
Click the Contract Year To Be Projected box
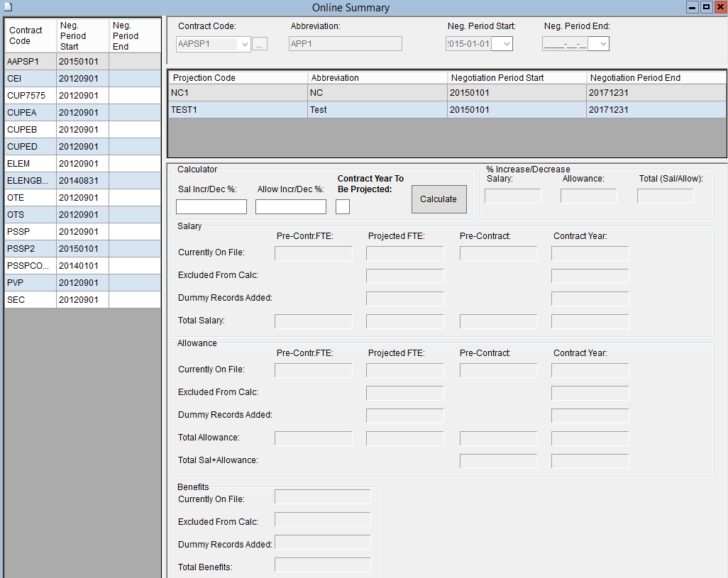pyautogui.click(x=343, y=206)
